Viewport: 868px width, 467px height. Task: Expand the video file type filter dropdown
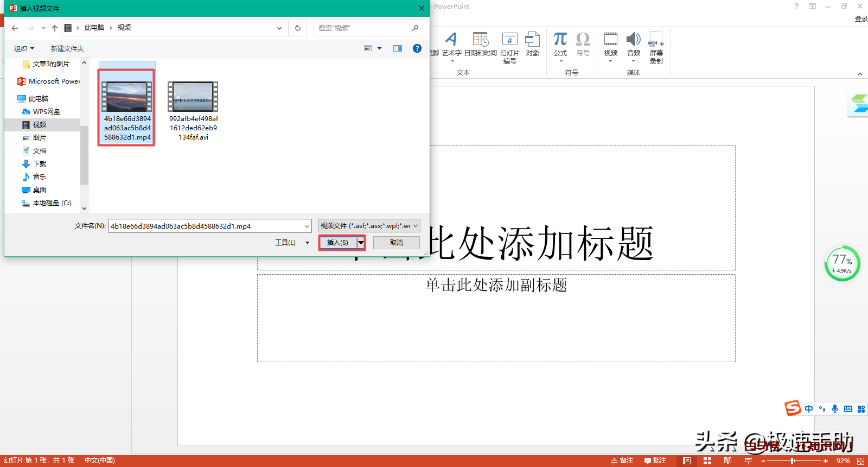pos(416,226)
